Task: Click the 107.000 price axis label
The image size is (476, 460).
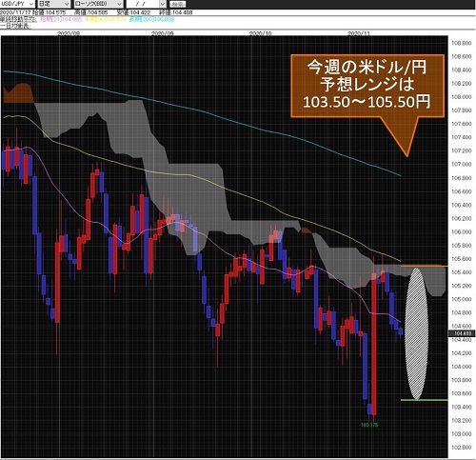Action: tap(462, 164)
